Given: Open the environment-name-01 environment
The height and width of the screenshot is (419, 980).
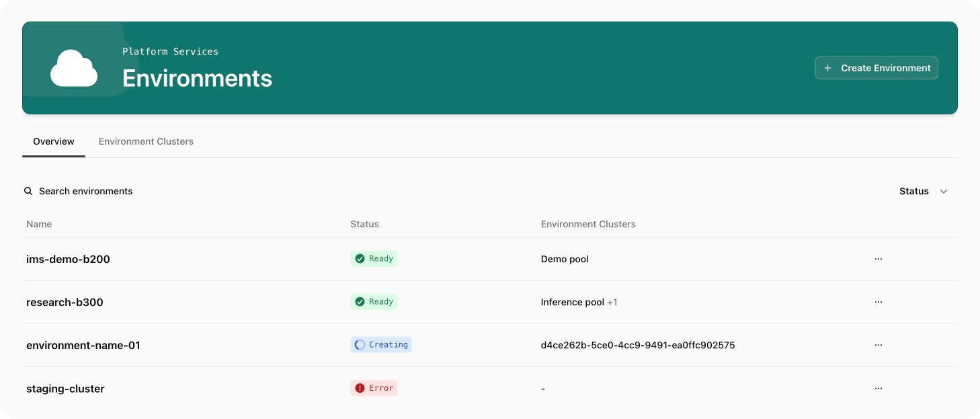Looking at the screenshot, I should pyautogui.click(x=83, y=345).
